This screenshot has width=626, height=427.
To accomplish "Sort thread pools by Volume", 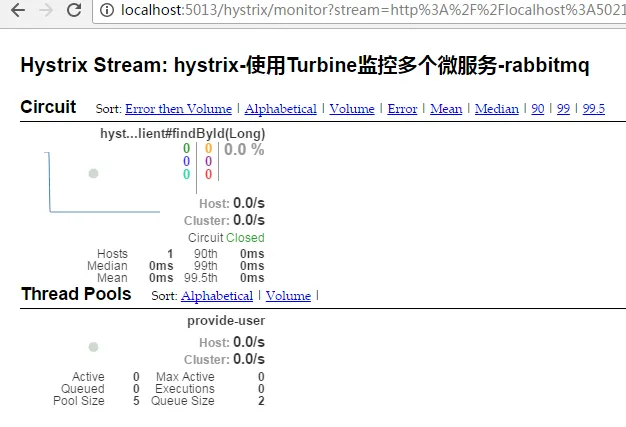I will (288, 296).
